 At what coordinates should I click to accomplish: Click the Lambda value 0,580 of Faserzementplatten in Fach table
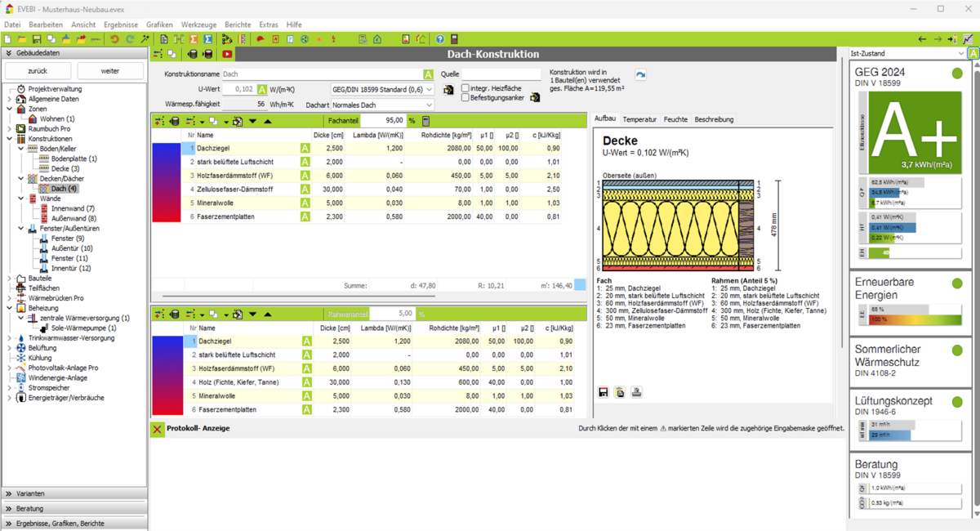(x=394, y=217)
